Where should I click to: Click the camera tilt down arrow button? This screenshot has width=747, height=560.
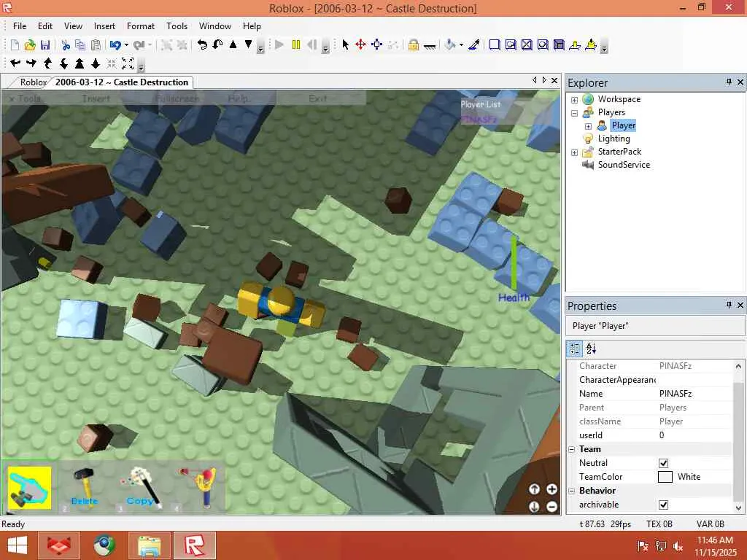pyautogui.click(x=534, y=507)
